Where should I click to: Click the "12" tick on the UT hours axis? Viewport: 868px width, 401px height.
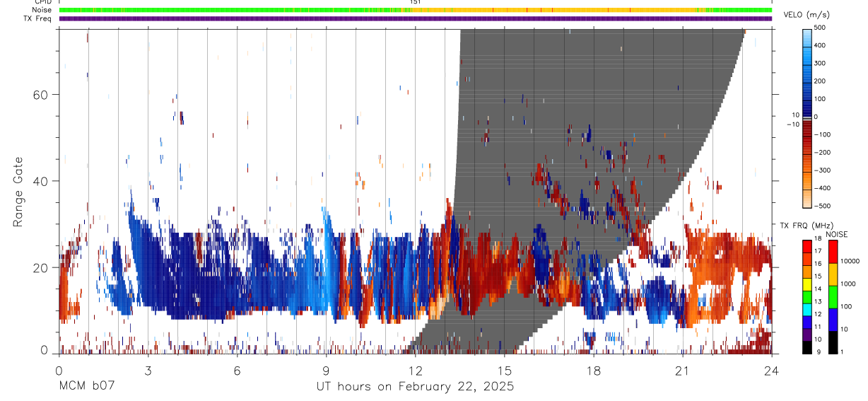[416, 370]
